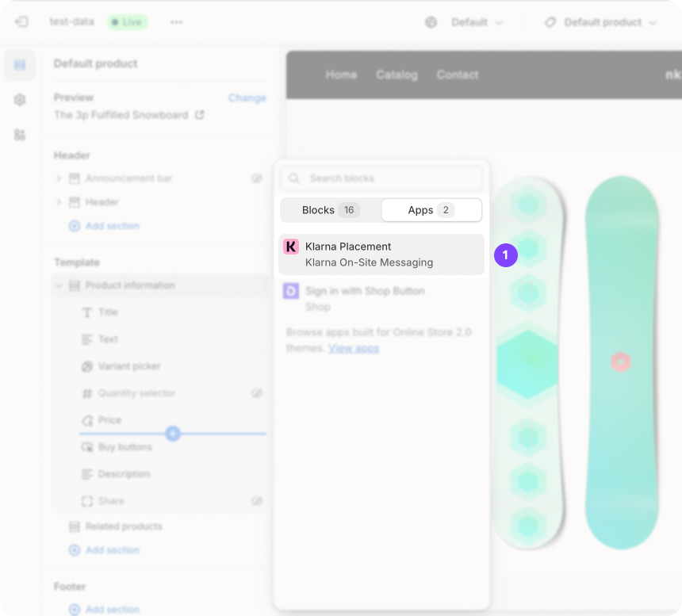682x616 pixels.
Task: Switch to the Apps tab
Action: pyautogui.click(x=431, y=210)
